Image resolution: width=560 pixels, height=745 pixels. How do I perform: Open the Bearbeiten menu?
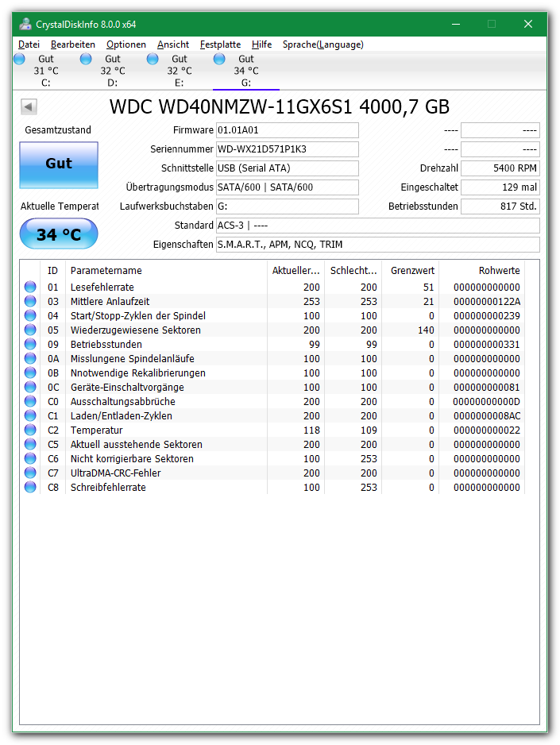[x=72, y=44]
